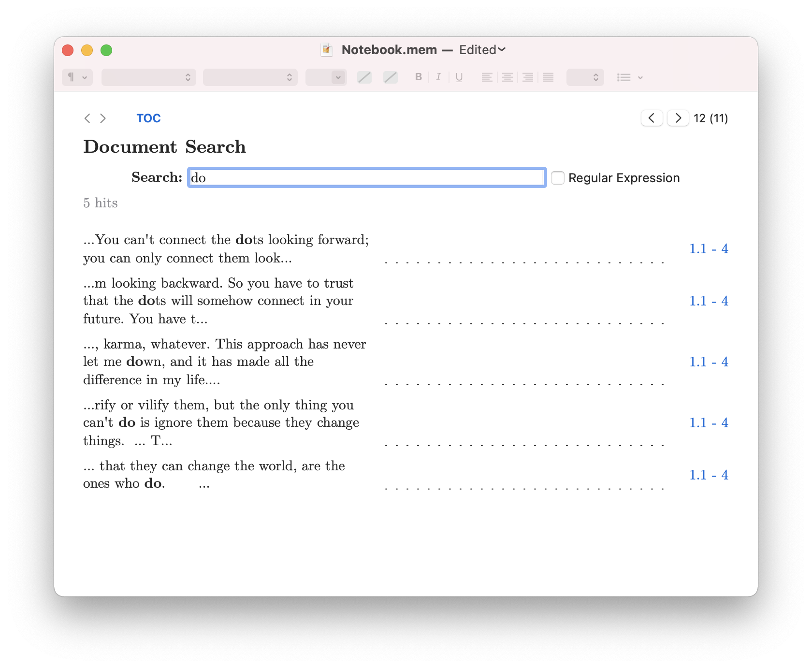812x668 pixels.
Task: Open 1.1 - 4 link for 'can't do is ignore them'
Action: pos(709,423)
